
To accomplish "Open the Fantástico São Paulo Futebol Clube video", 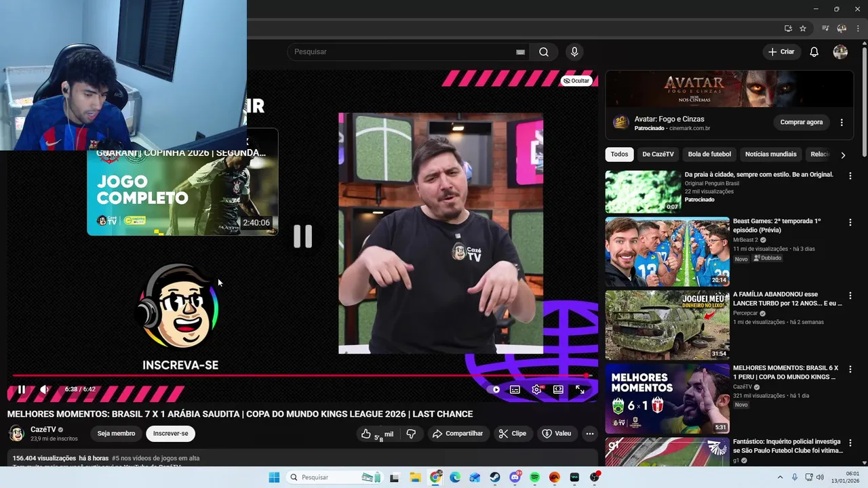I will coord(788,446).
